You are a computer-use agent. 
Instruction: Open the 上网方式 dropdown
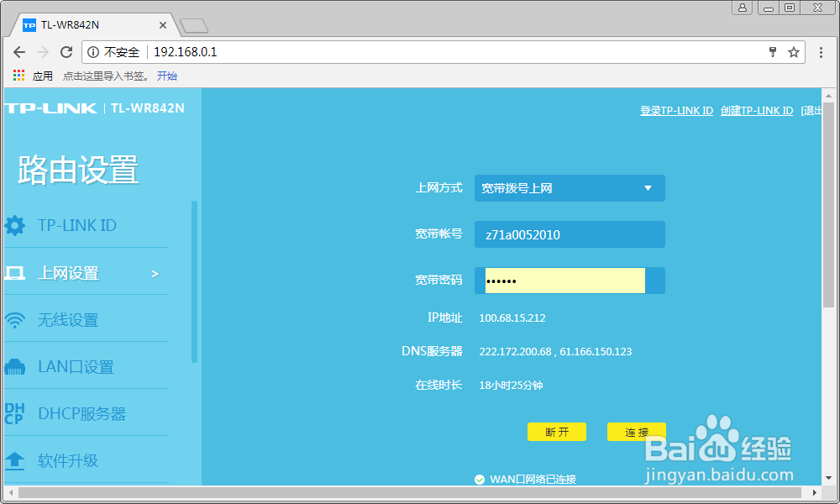(570, 188)
